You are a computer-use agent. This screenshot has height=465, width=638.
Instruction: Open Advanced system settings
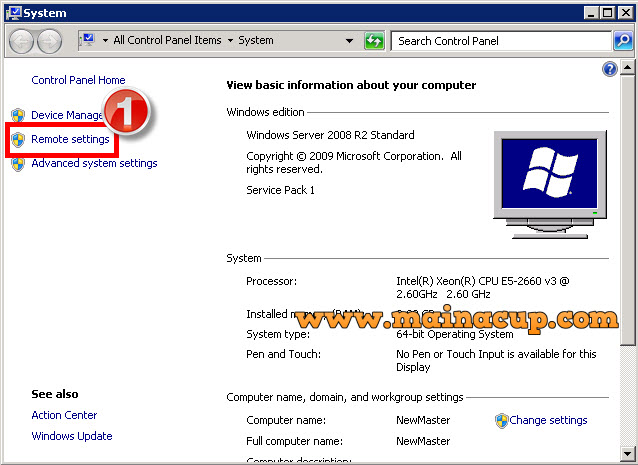click(94, 163)
